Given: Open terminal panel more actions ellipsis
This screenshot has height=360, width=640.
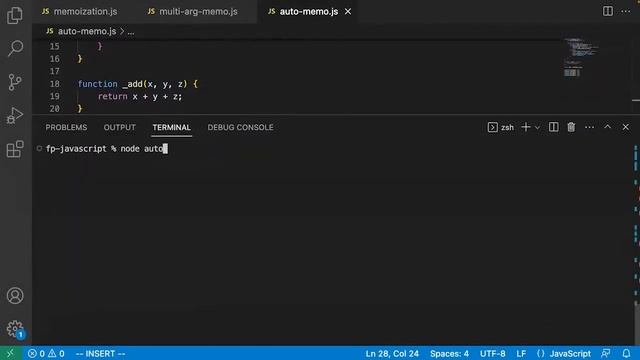Looking at the screenshot, I should 589,127.
